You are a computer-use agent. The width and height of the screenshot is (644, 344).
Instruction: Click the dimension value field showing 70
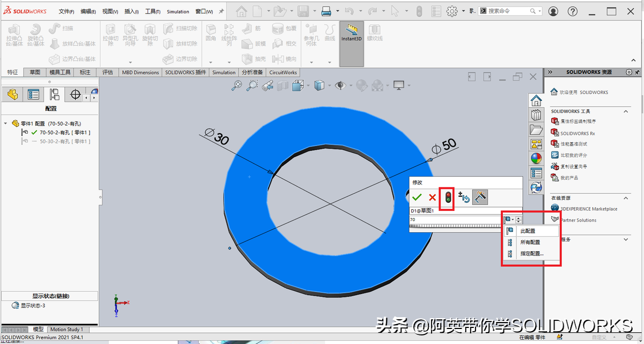tap(456, 219)
